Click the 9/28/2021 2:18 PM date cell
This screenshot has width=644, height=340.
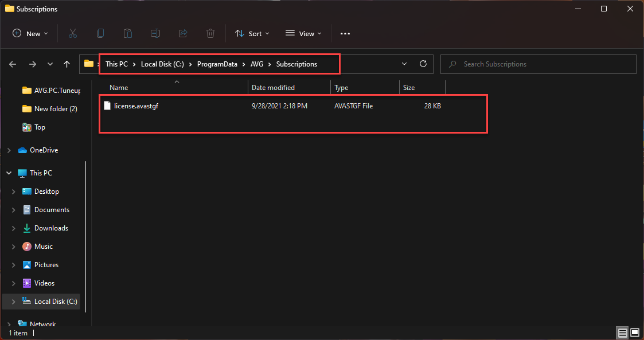tap(279, 106)
